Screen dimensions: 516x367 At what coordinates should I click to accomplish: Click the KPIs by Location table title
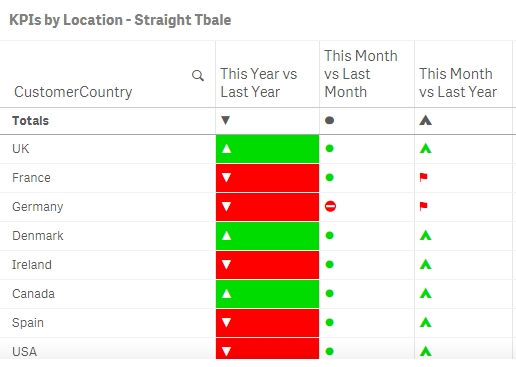pos(120,20)
